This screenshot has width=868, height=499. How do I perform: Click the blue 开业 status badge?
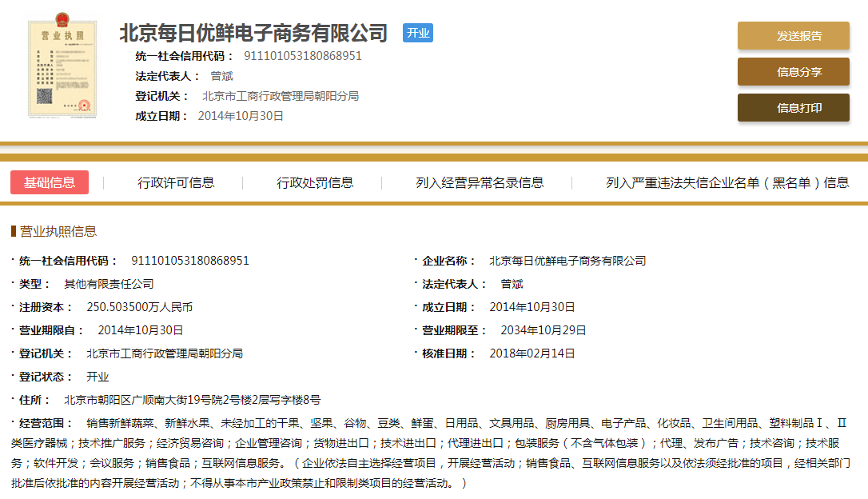[418, 34]
